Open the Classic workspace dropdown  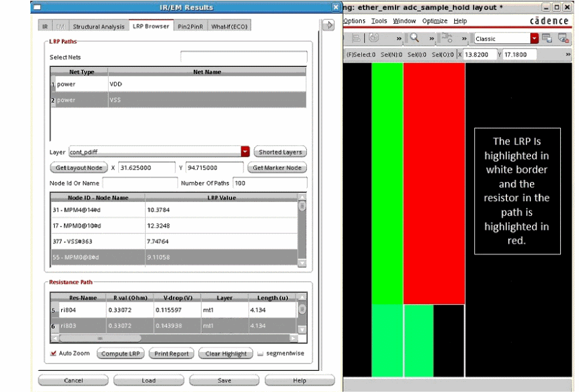click(x=534, y=38)
